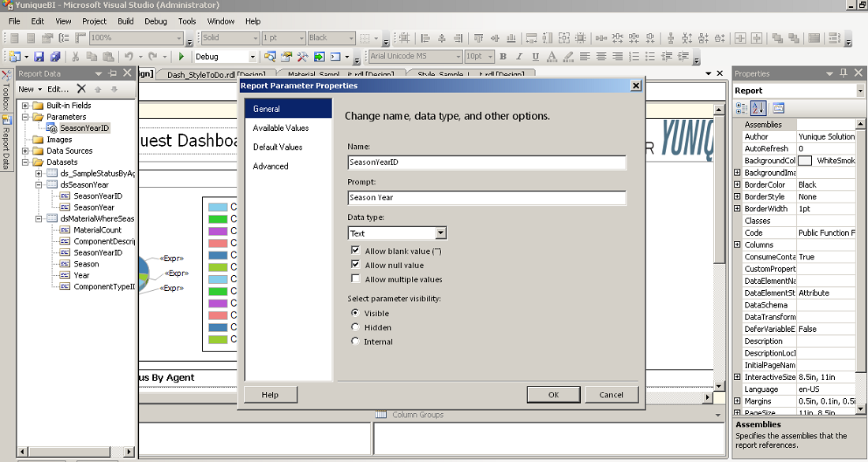Select the Visible radio button

(355, 313)
